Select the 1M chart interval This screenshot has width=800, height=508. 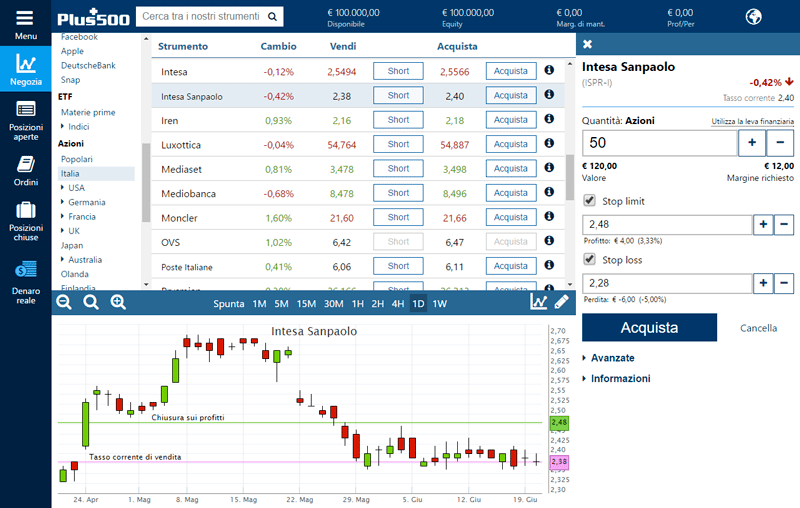coord(259,304)
